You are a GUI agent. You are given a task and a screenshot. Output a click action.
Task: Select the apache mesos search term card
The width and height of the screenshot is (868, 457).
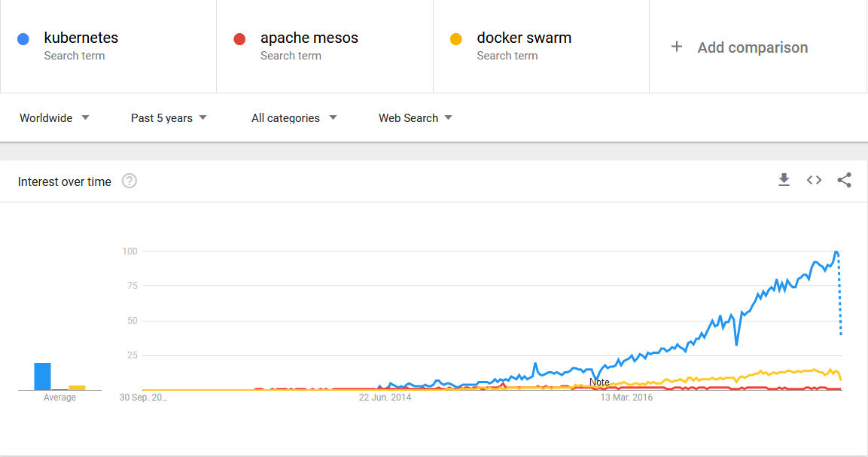pyautogui.click(x=324, y=45)
